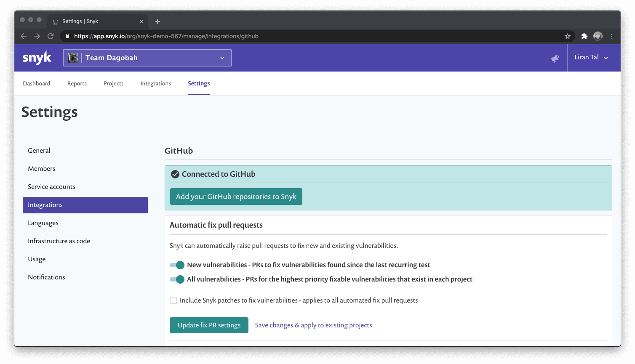
Task: Open the browser extensions puzzle icon
Action: [x=584, y=36]
